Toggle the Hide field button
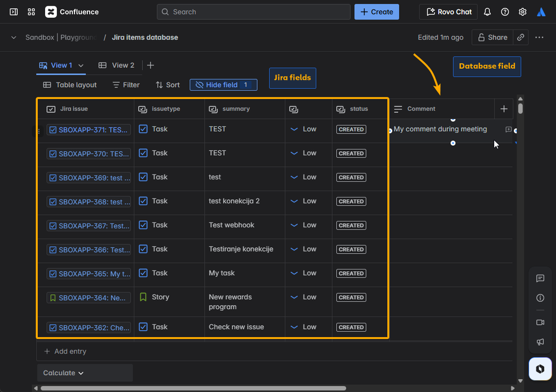Screen dimensions: 556x392 (223, 85)
